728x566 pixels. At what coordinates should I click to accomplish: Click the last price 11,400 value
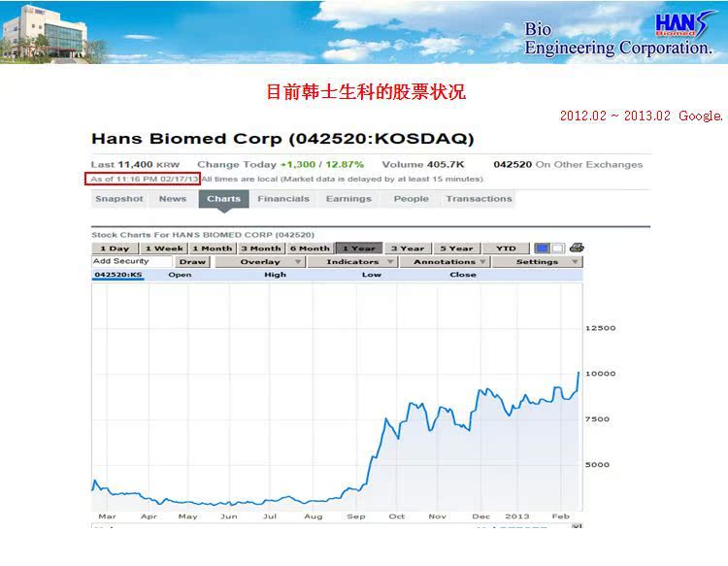coord(135,165)
